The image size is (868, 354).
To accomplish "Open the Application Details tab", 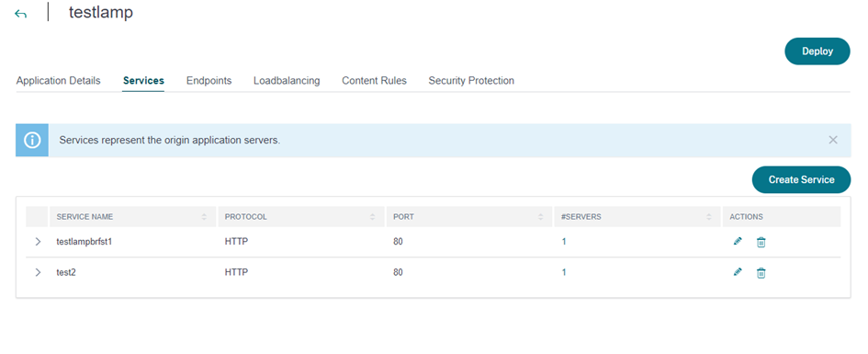I will [59, 81].
